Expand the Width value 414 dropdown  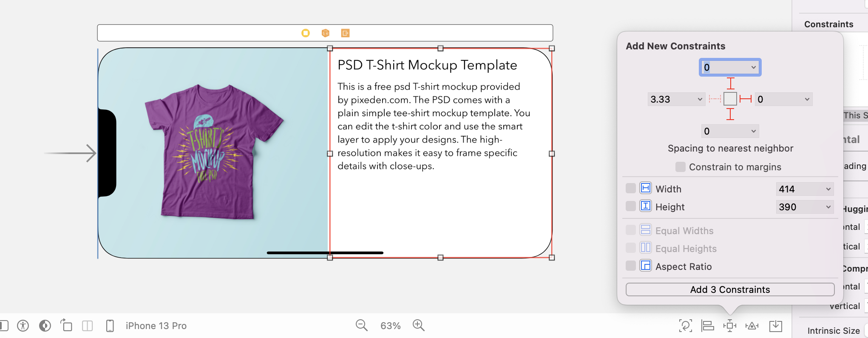click(x=828, y=189)
